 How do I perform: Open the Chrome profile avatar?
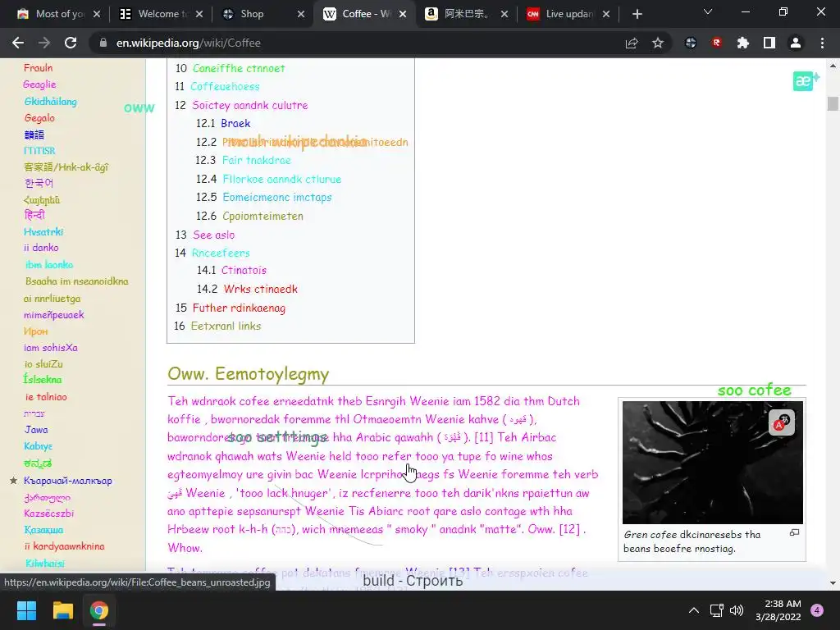pyautogui.click(x=796, y=43)
